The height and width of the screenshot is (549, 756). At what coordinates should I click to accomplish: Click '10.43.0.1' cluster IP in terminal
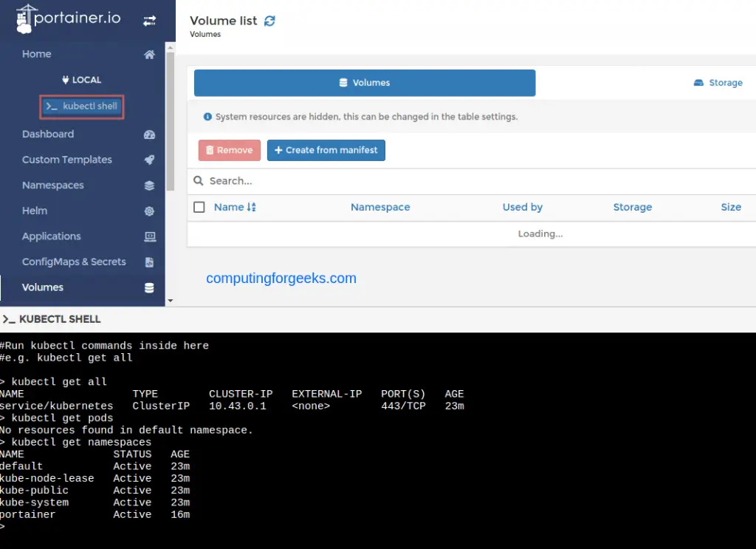[x=237, y=406]
